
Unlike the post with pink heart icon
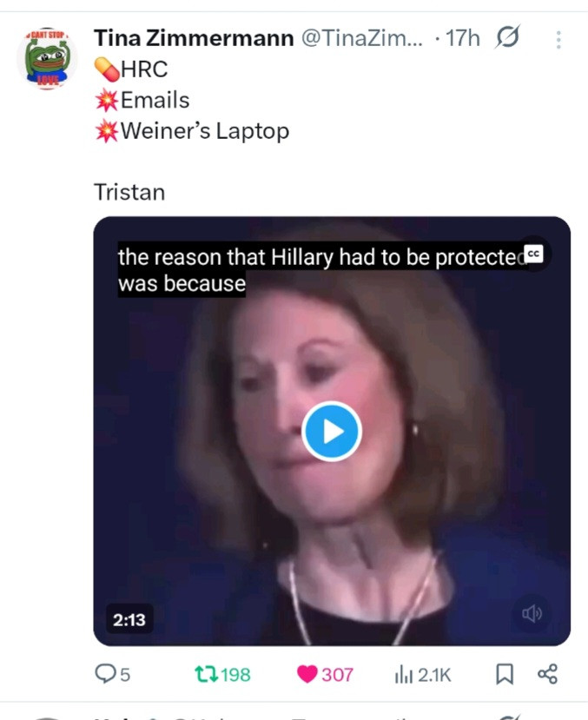click(307, 675)
